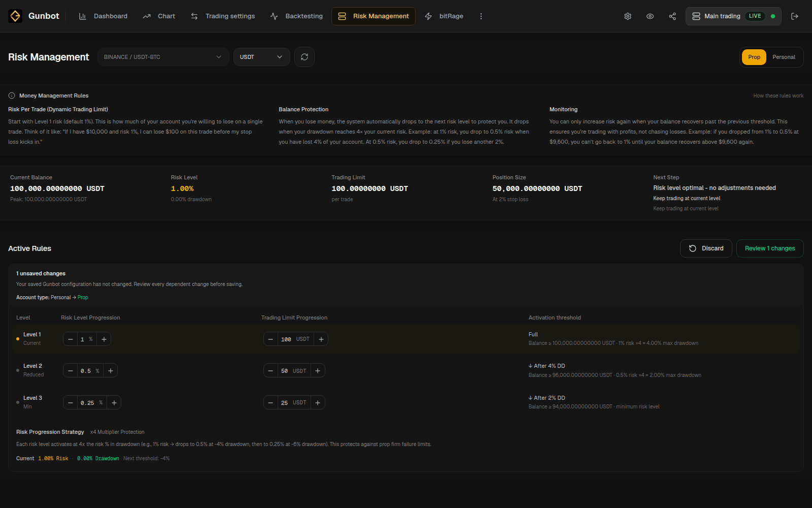Image resolution: width=812 pixels, height=508 pixels.
Task: Decrease Level 3 risk percentage
Action: [x=71, y=403]
